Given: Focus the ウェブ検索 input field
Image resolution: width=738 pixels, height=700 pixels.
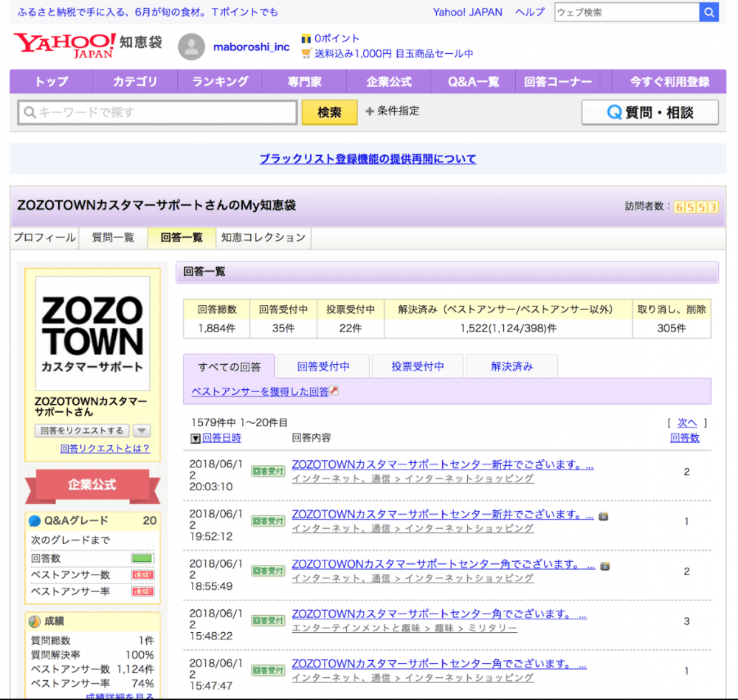Looking at the screenshot, I should pos(627,13).
